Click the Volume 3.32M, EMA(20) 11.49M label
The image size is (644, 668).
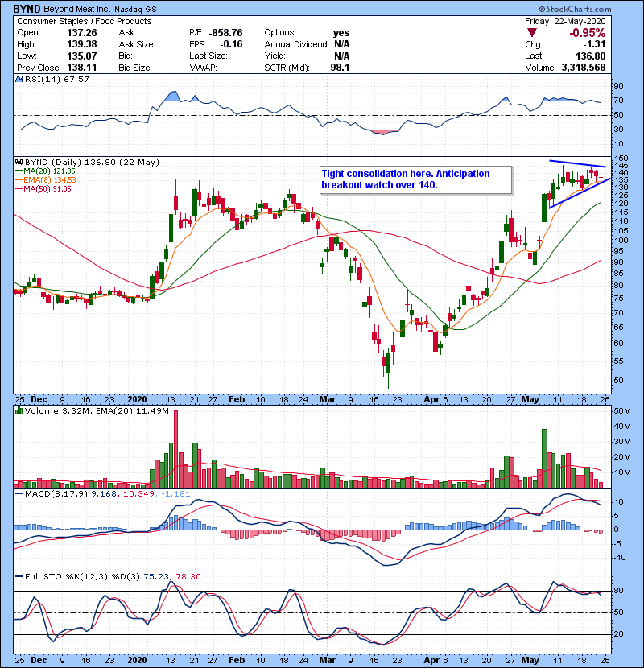[97, 411]
